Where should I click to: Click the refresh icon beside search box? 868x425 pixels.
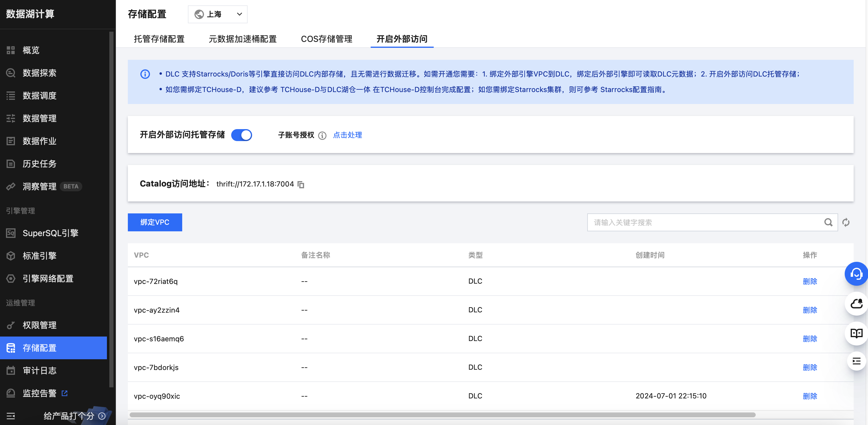click(x=846, y=222)
